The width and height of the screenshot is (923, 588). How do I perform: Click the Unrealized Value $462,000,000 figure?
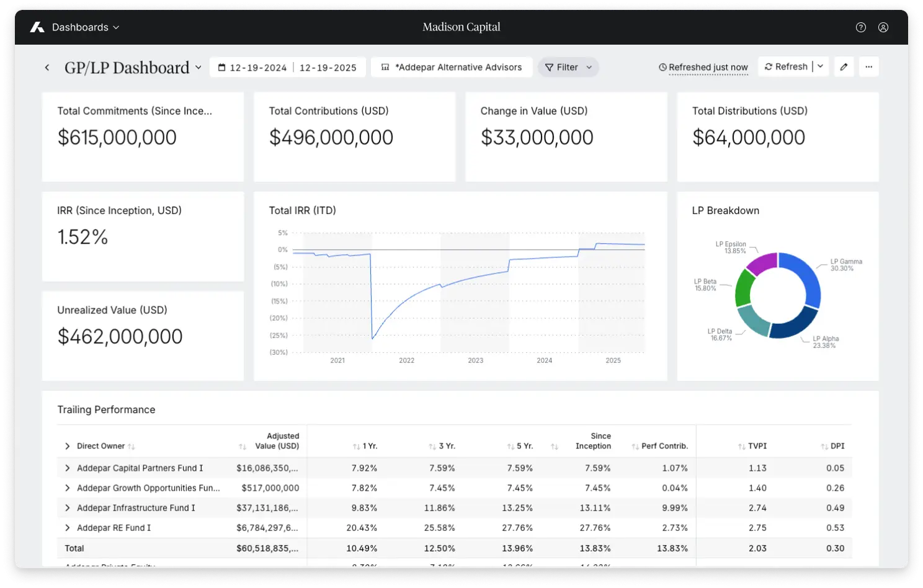tap(120, 336)
